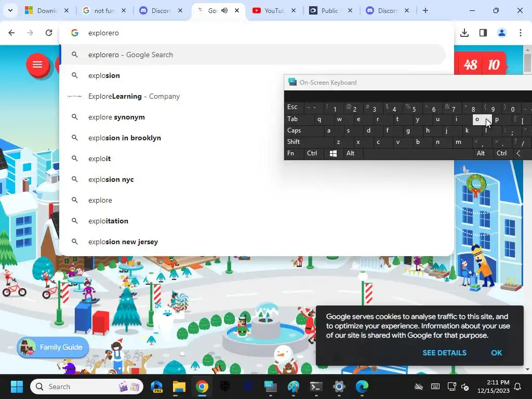Tap Windows logo key on On-Screen Keyboard

point(333,153)
